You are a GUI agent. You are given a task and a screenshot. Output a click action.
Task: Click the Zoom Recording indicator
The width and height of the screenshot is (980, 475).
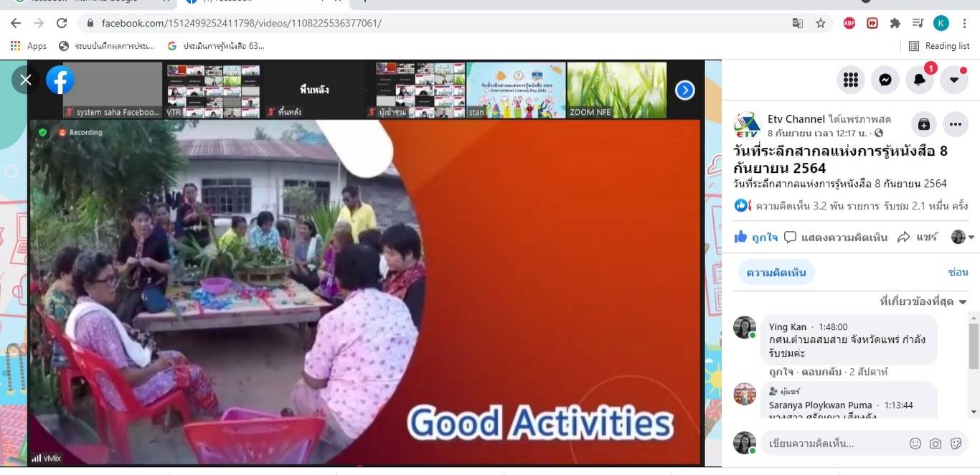[x=80, y=132]
